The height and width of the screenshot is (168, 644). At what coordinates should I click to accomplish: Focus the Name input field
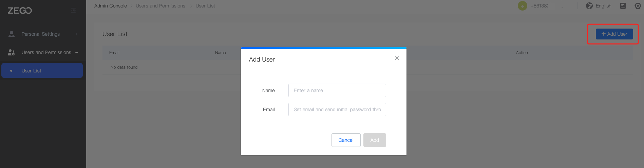pyautogui.click(x=337, y=90)
